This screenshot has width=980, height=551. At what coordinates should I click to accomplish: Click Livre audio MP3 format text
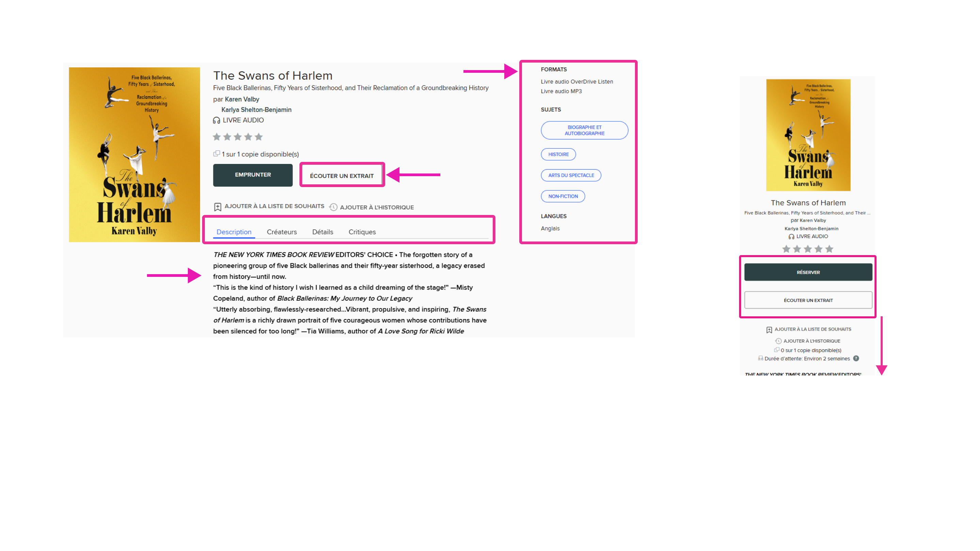point(561,91)
